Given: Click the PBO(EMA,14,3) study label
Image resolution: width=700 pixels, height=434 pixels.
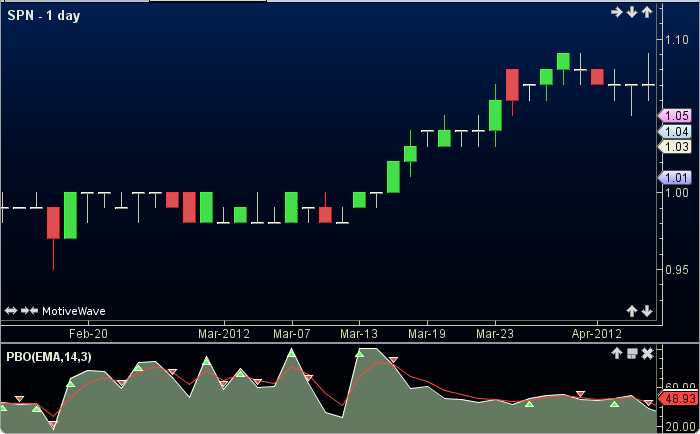Looking at the screenshot, I should pyautogui.click(x=49, y=356).
